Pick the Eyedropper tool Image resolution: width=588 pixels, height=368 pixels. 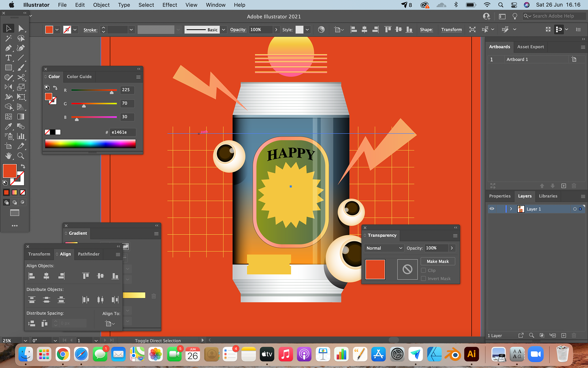8,127
